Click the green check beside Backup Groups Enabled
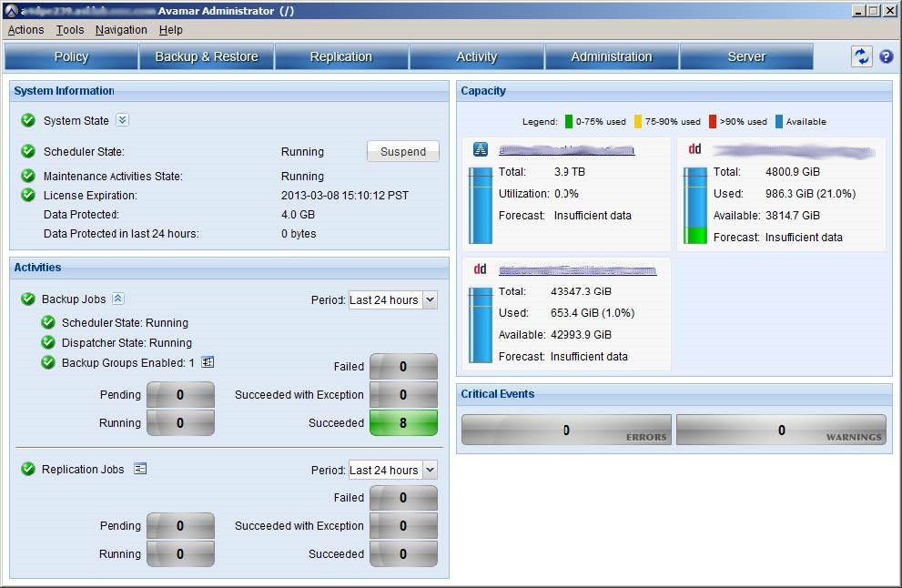The width and height of the screenshot is (902, 588). click(48, 362)
